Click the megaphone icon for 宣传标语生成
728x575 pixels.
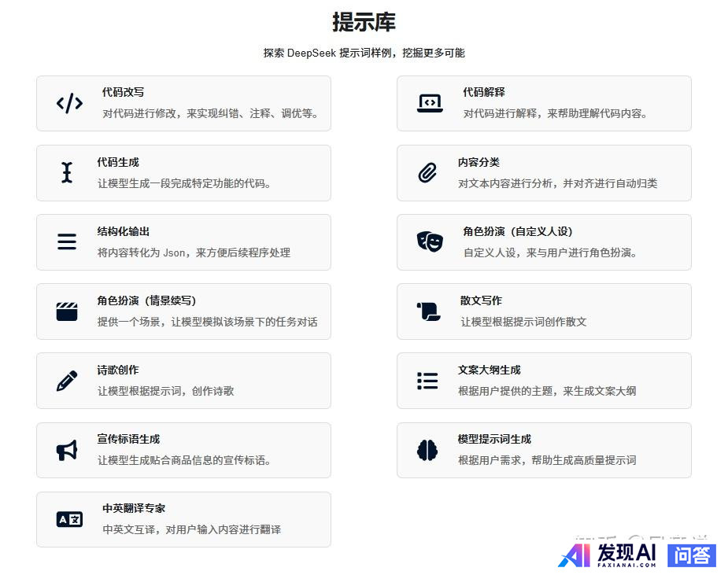pyautogui.click(x=67, y=450)
